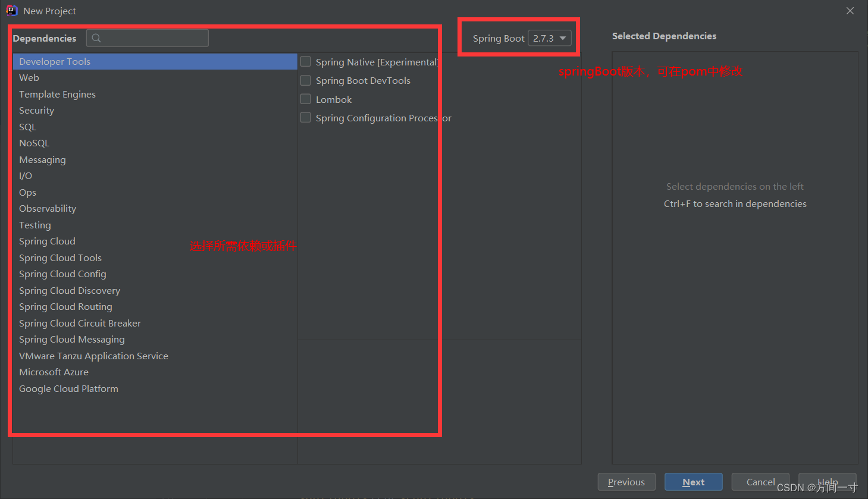The image size is (868, 499).
Task: Open the Template Engines category
Action: pyautogui.click(x=155, y=94)
